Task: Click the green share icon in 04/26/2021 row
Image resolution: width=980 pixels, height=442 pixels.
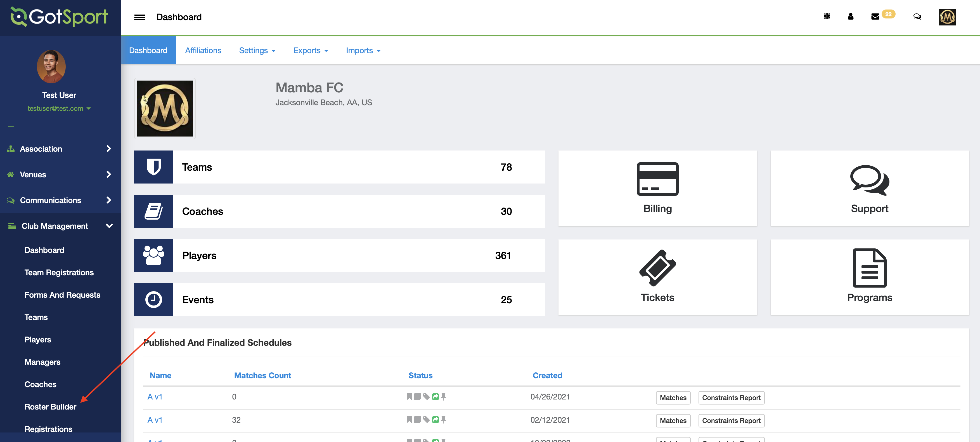Action: pyautogui.click(x=435, y=397)
